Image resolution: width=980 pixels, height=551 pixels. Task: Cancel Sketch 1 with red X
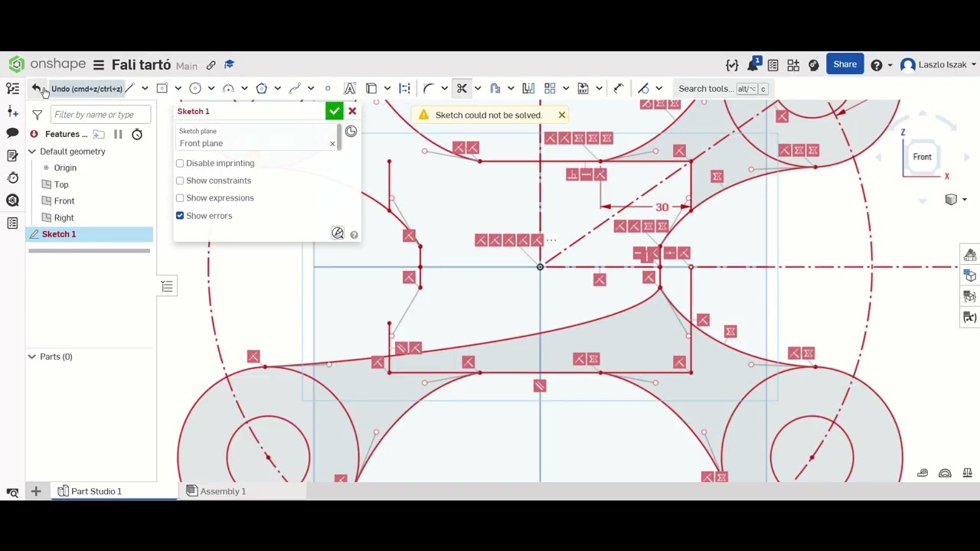352,112
